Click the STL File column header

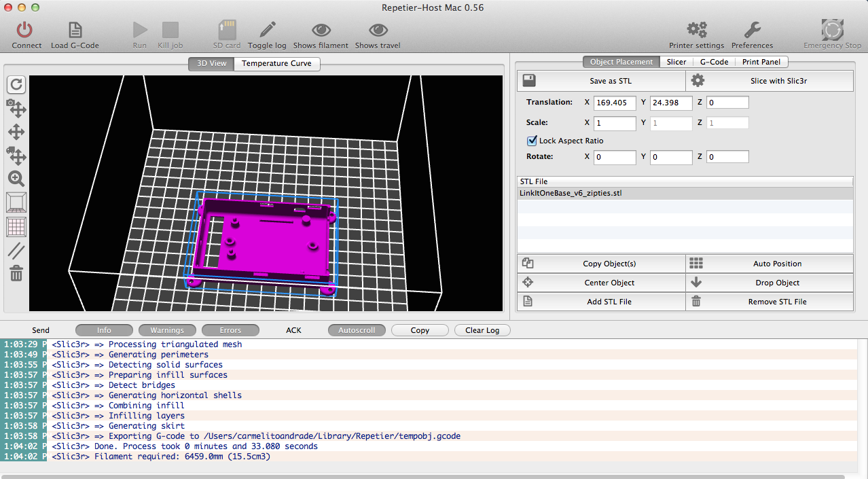(x=685, y=181)
